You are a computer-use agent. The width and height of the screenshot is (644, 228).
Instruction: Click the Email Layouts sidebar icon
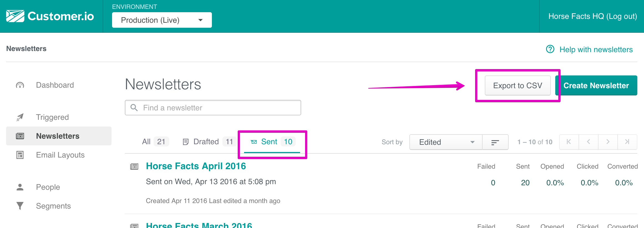20,155
